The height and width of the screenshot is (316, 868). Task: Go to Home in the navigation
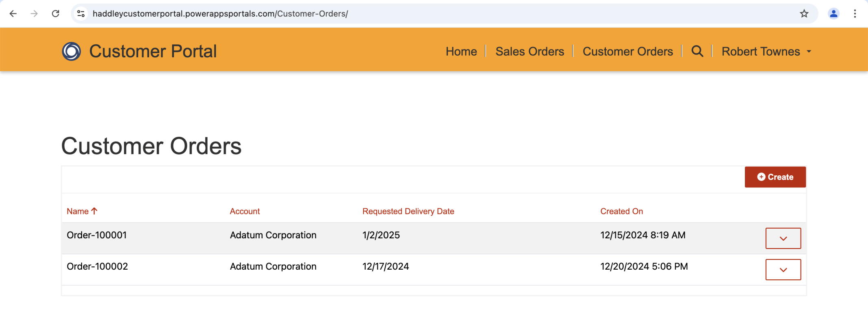pos(461,52)
